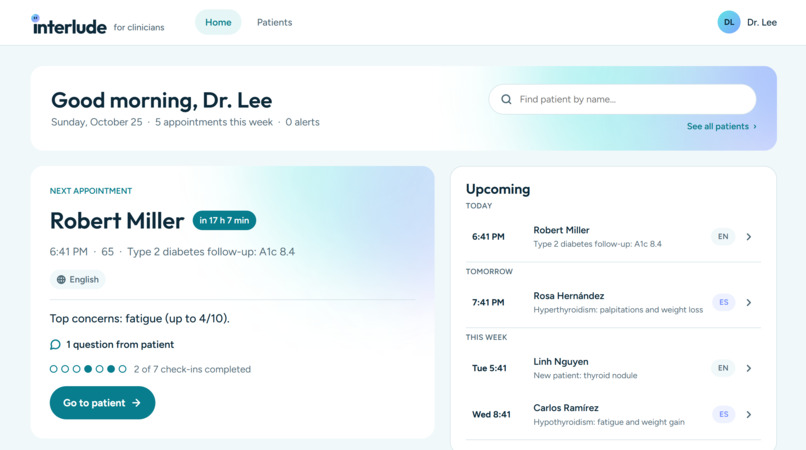Select the second check-in circle
This screenshot has width=806, height=450.
(x=65, y=369)
